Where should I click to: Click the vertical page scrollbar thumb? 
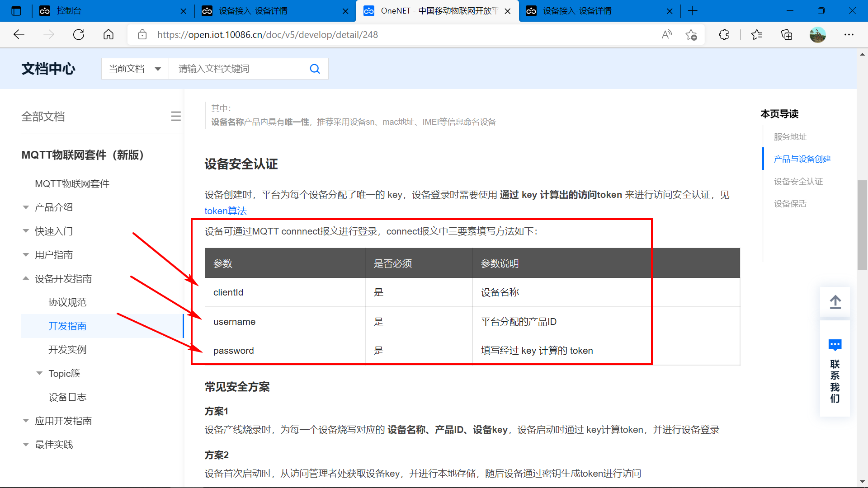click(x=862, y=225)
